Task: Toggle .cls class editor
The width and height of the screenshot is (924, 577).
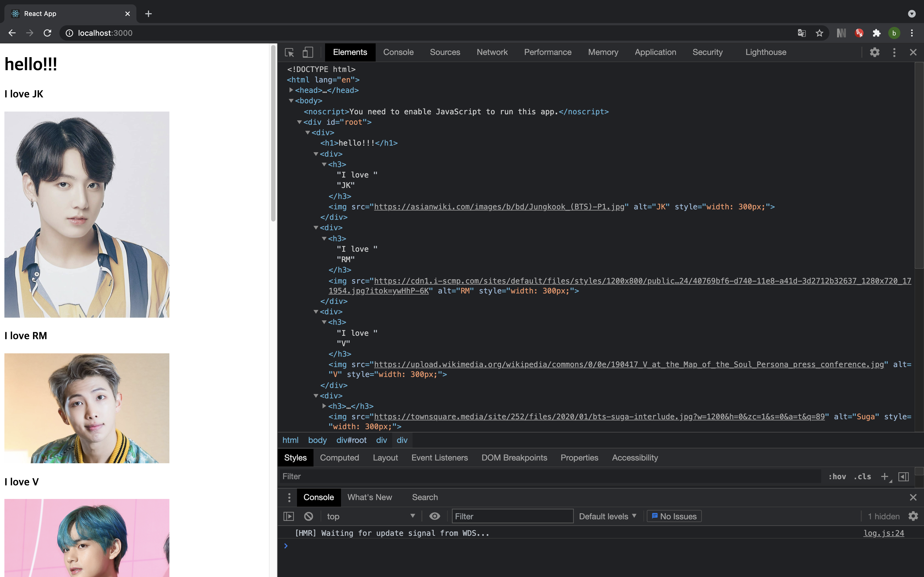Action: coord(862,476)
